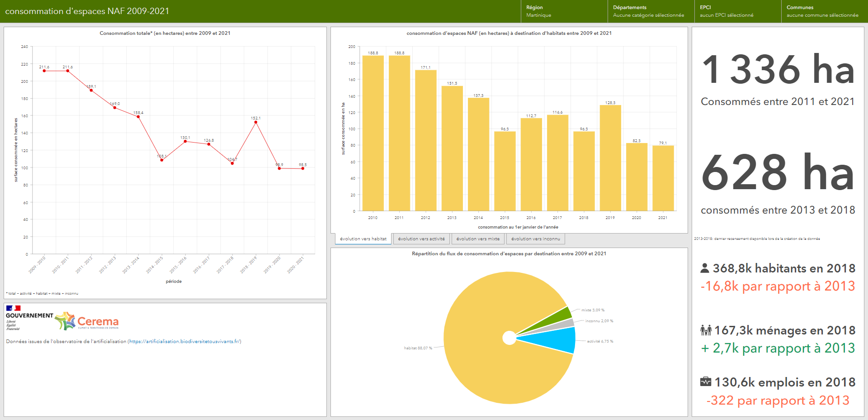Open the artificialisation observatory link
Viewport: 868px width, 420px height.
point(184,341)
